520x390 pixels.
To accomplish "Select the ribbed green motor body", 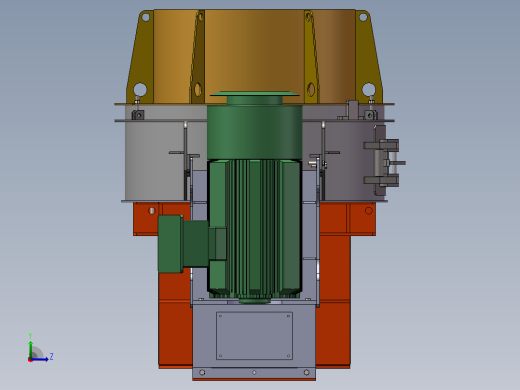I will pos(254,228).
